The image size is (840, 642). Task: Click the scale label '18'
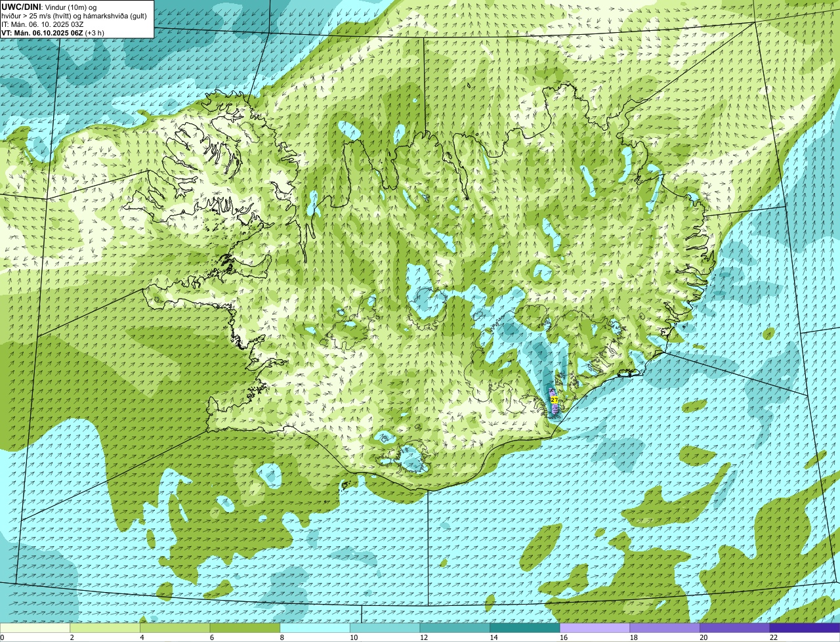(x=634, y=637)
